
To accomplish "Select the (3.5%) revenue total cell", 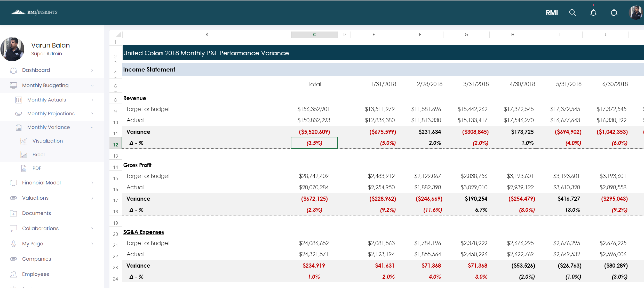I will 314,143.
